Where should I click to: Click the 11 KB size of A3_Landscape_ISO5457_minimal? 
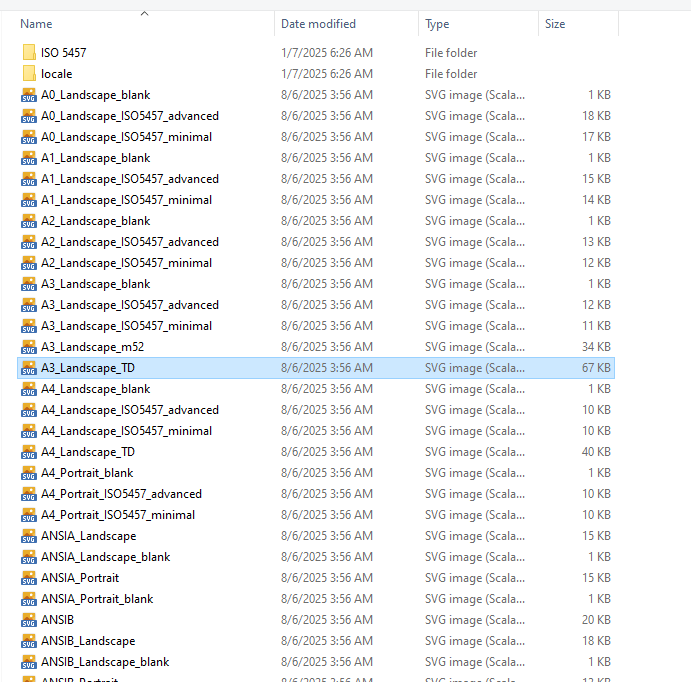tap(596, 326)
